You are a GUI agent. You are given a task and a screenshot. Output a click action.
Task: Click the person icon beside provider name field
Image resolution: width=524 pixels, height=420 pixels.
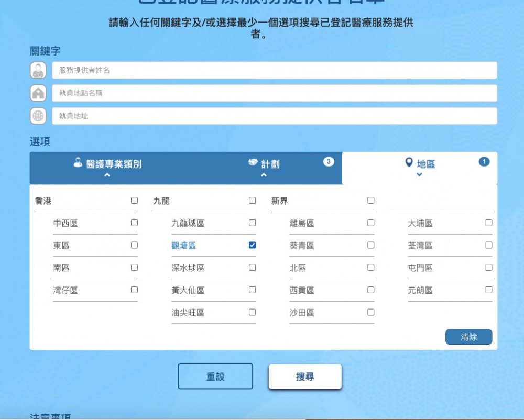pyautogui.click(x=38, y=70)
